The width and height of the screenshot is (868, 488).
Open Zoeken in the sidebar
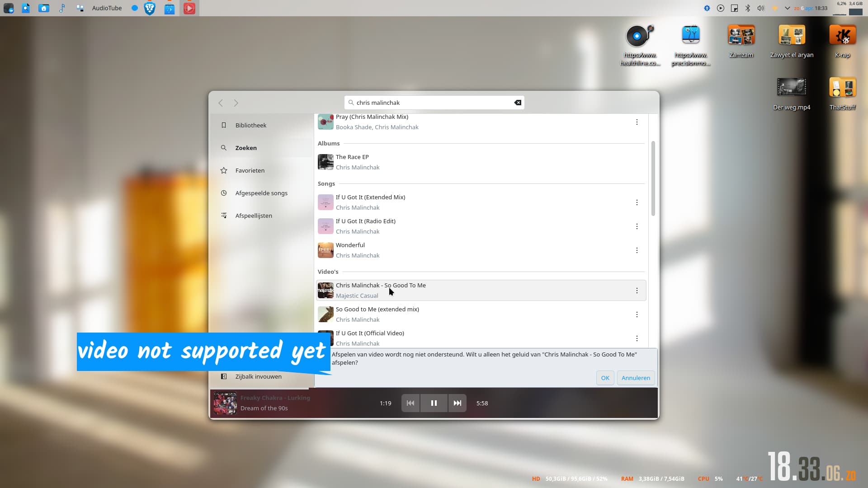(x=261, y=148)
